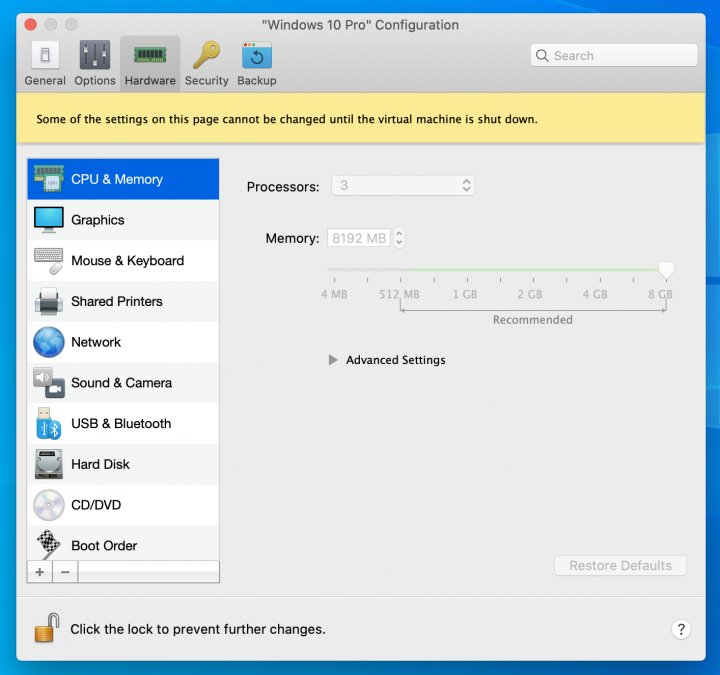Click the Network globe icon
This screenshot has height=675, width=720.
tap(49, 342)
